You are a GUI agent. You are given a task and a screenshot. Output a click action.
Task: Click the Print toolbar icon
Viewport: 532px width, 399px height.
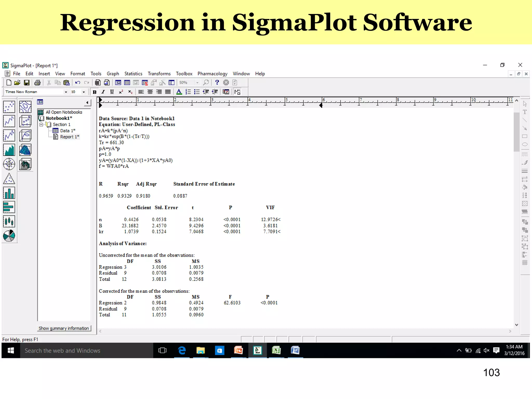pyautogui.click(x=37, y=83)
